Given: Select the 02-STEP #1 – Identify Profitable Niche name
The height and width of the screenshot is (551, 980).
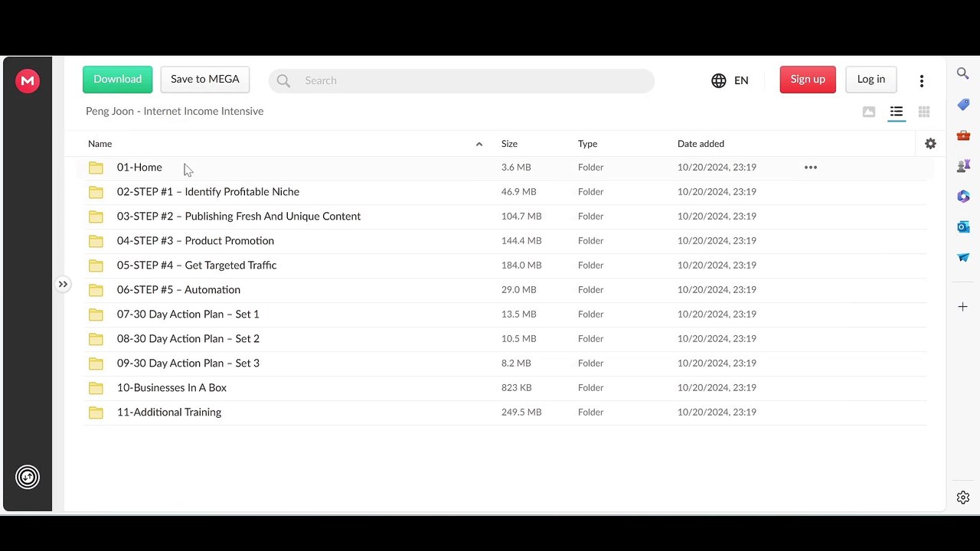Looking at the screenshot, I should pyautogui.click(x=208, y=192).
